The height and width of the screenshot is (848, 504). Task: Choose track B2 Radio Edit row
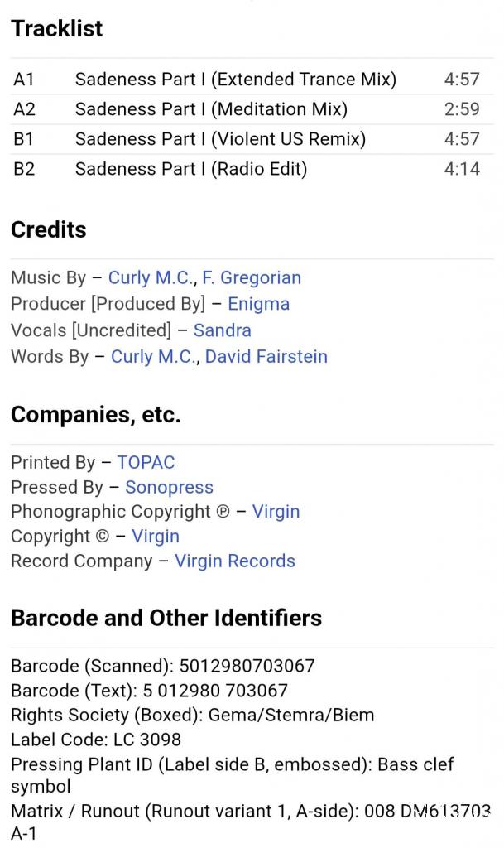coord(191,169)
